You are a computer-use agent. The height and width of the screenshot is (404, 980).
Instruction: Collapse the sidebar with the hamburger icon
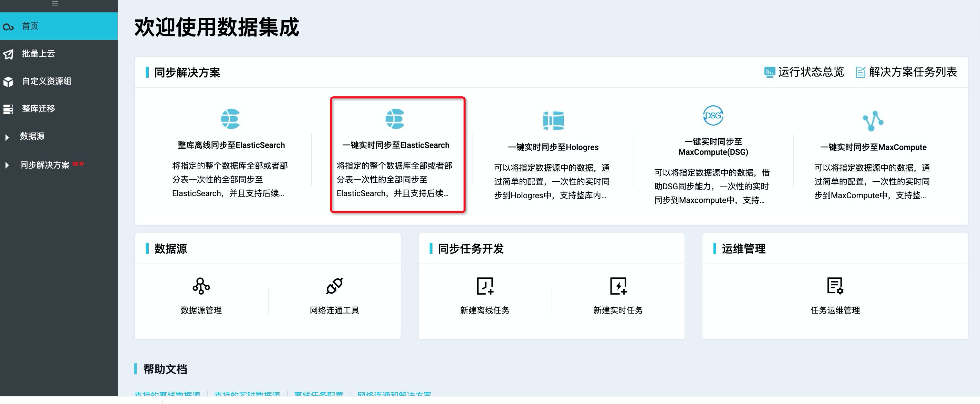pos(55,4)
